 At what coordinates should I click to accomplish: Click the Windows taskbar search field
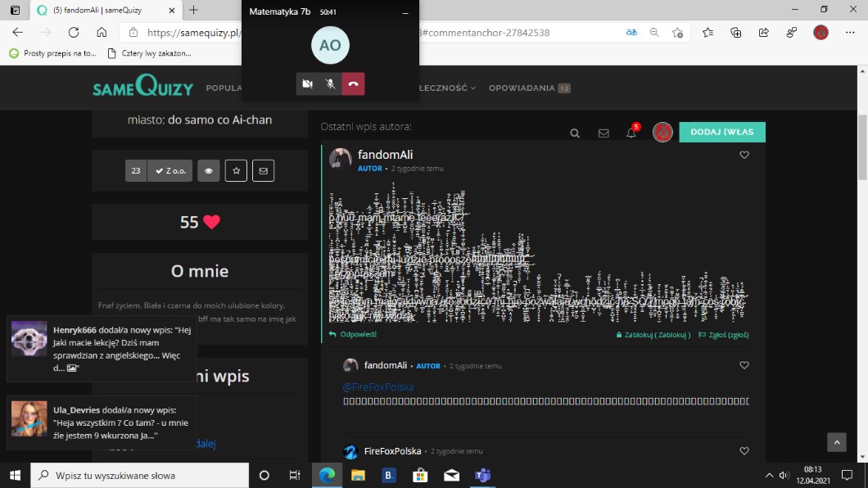pyautogui.click(x=139, y=475)
